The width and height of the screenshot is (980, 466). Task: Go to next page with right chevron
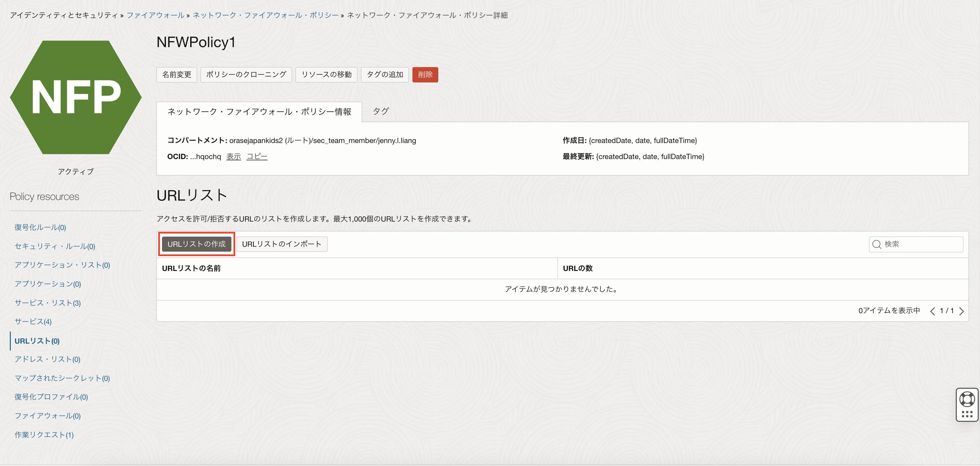coord(962,311)
